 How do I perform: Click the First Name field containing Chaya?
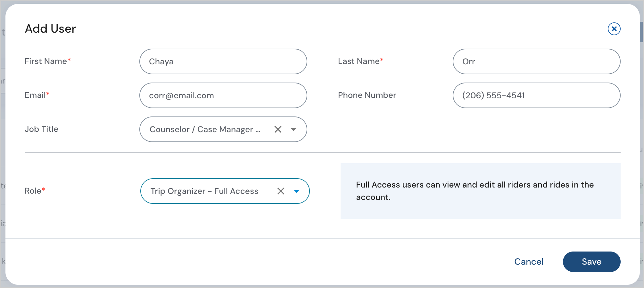point(223,61)
